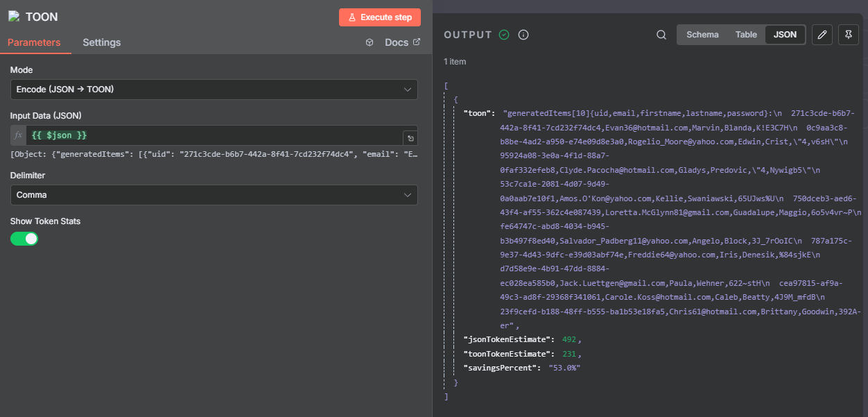The height and width of the screenshot is (417, 868).
Task: Expand the Mode dropdown
Action: [214, 90]
